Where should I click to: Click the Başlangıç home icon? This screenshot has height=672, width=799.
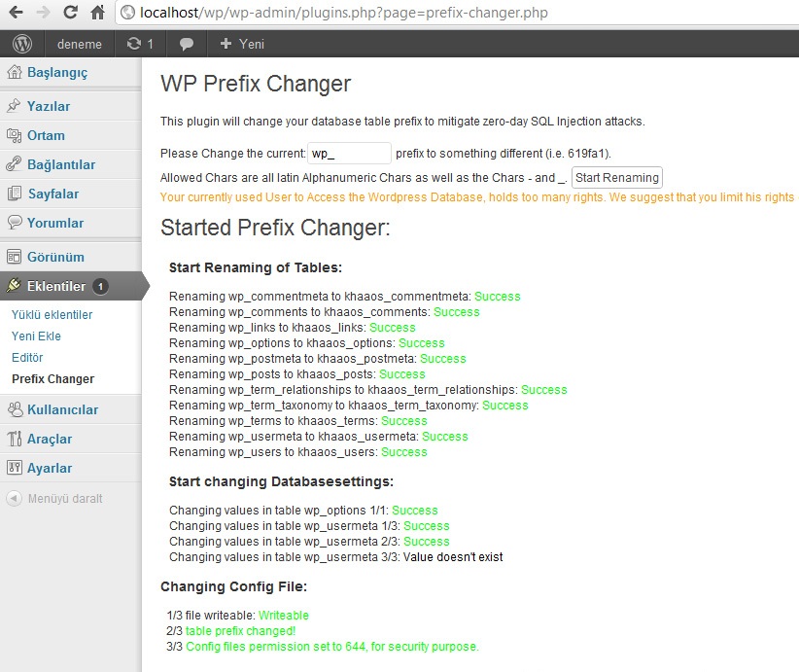[15, 72]
